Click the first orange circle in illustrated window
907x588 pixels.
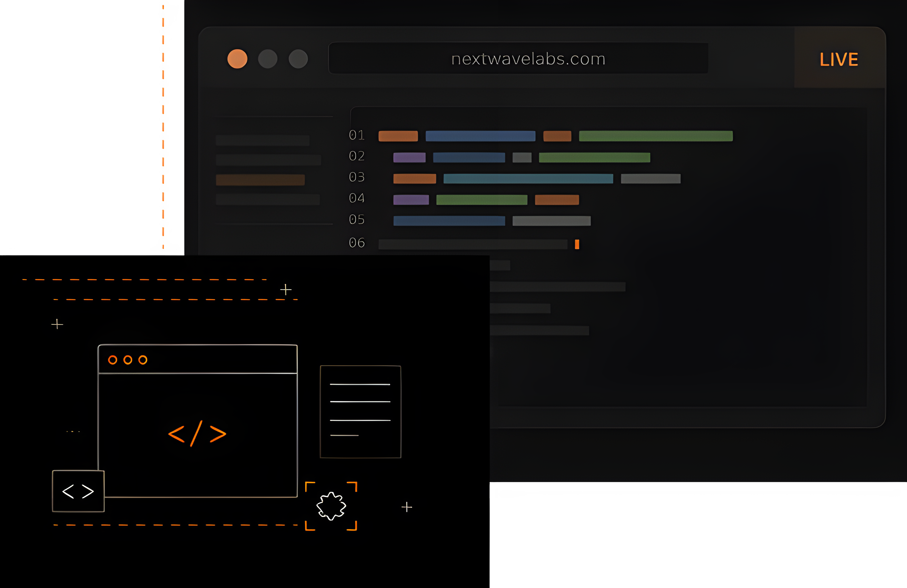click(112, 360)
